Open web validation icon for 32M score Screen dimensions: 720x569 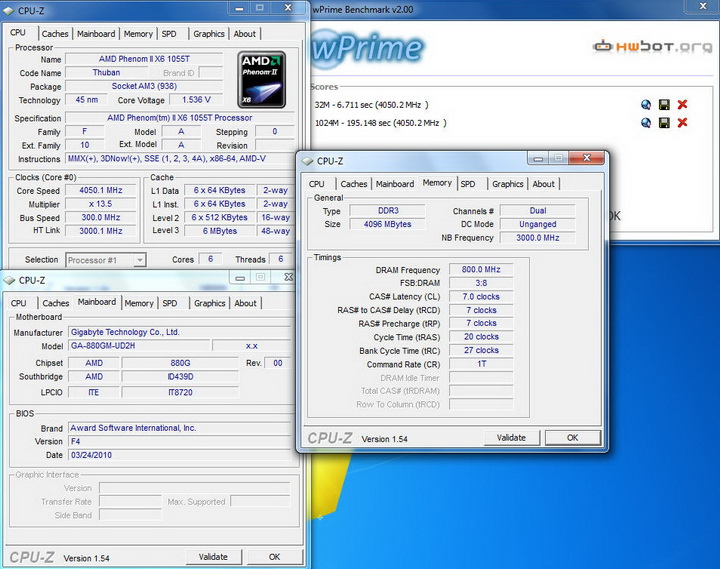tap(646, 105)
